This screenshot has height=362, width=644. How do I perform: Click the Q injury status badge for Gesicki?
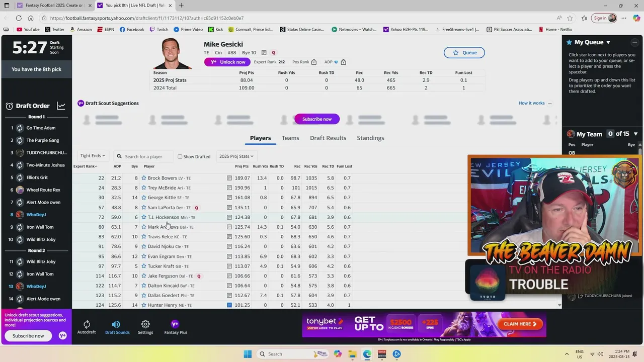[274, 53]
